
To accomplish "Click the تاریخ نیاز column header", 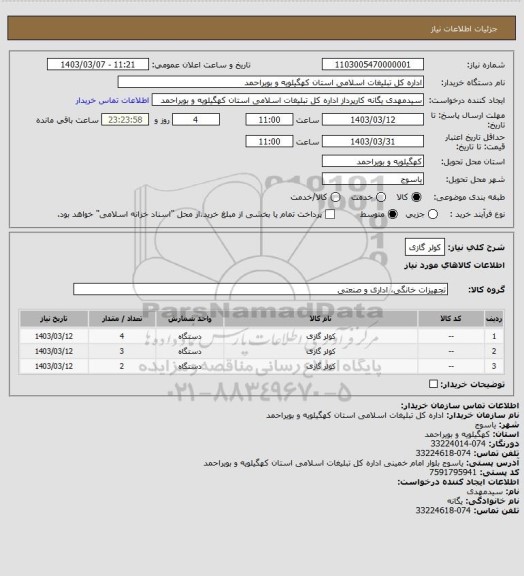I will (54, 318).
